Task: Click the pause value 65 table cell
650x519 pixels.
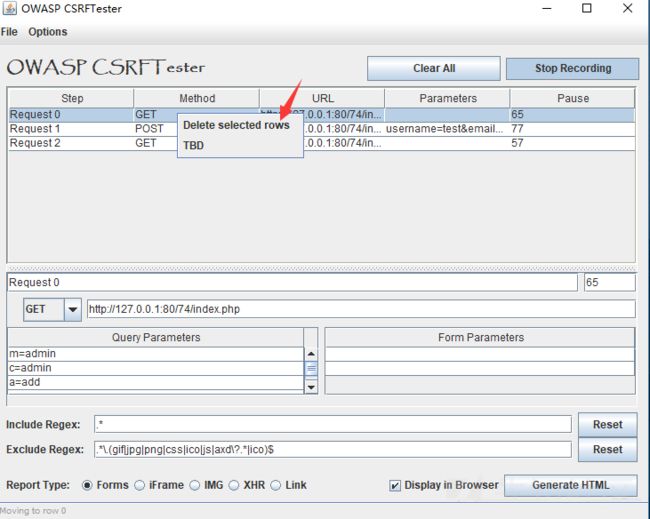Action: tap(572, 114)
